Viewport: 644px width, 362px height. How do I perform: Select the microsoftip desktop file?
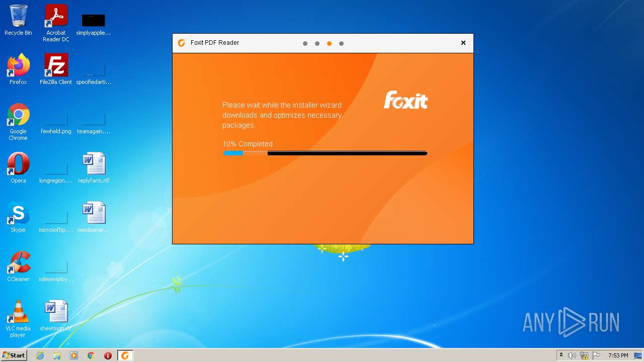point(56,222)
